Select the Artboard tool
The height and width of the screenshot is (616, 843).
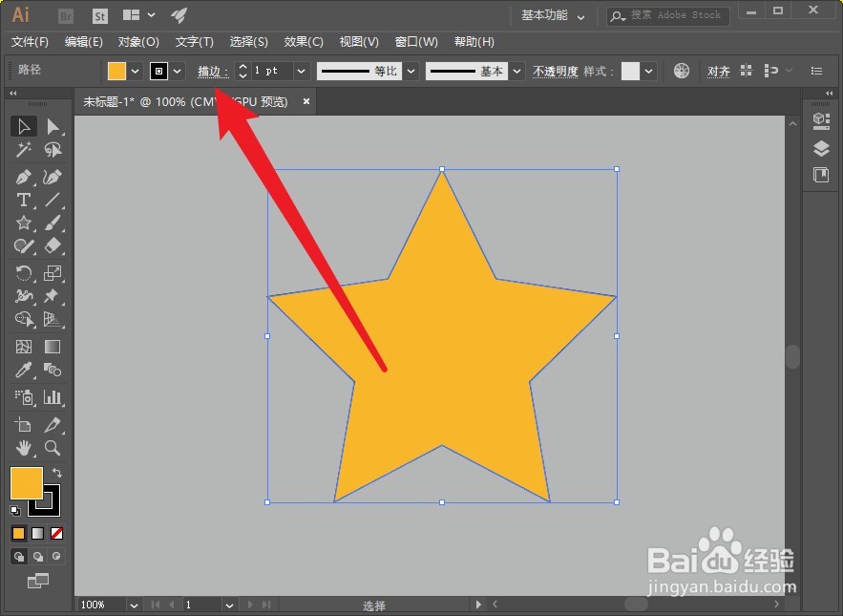pyautogui.click(x=24, y=424)
